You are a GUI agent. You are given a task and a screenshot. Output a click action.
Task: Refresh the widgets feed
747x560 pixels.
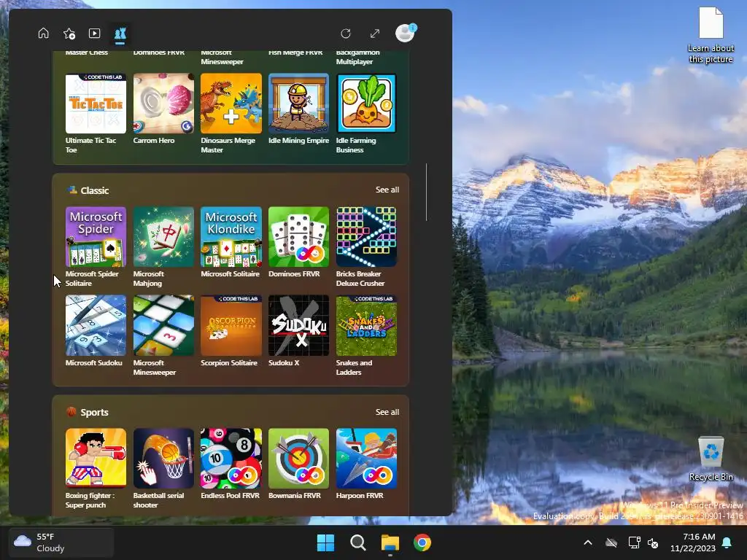pos(346,34)
